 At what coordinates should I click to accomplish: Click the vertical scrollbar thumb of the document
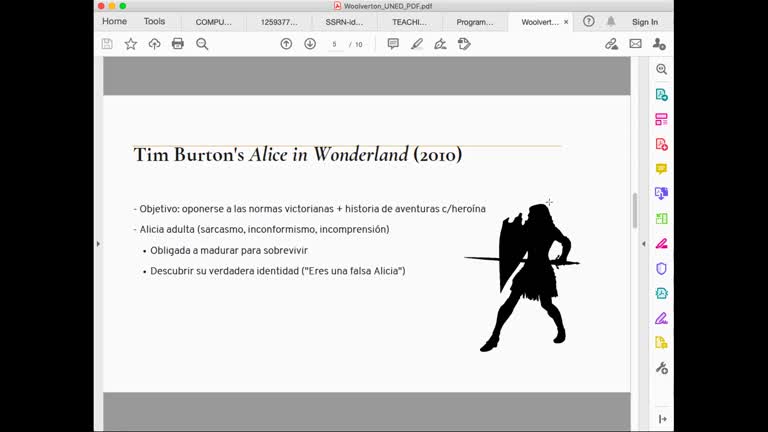635,210
